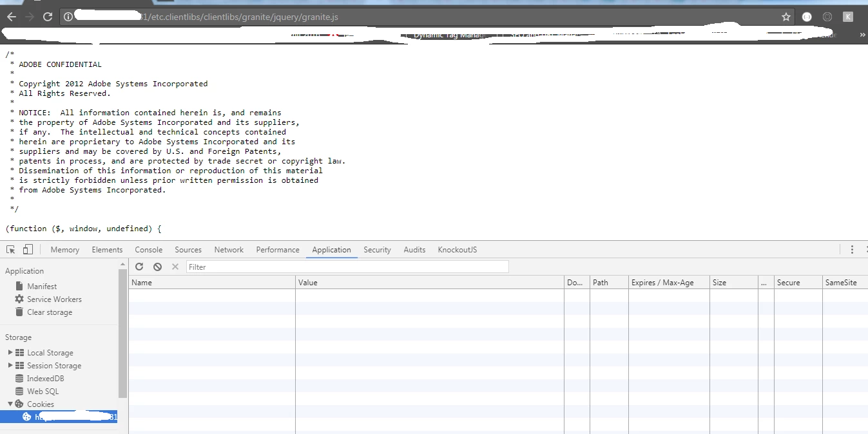
Task: Click the Application section heading in sidebar
Action: click(24, 271)
